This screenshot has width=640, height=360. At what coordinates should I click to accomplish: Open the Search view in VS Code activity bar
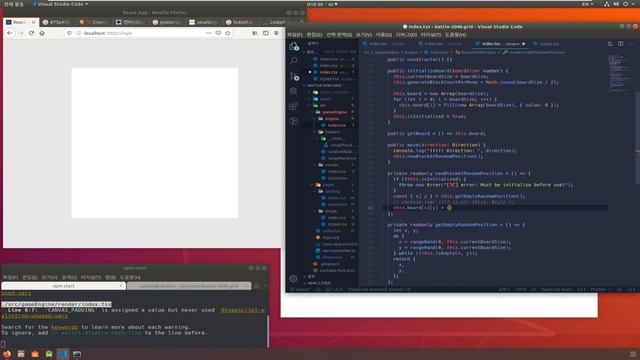point(294,60)
